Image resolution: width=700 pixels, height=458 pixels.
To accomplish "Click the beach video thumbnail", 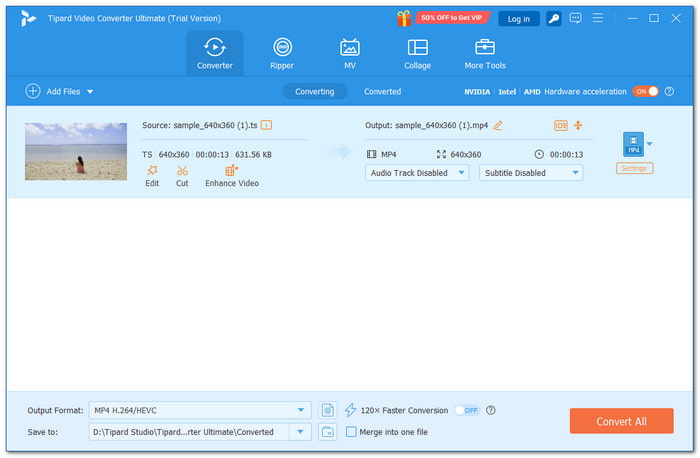I will pos(76,151).
